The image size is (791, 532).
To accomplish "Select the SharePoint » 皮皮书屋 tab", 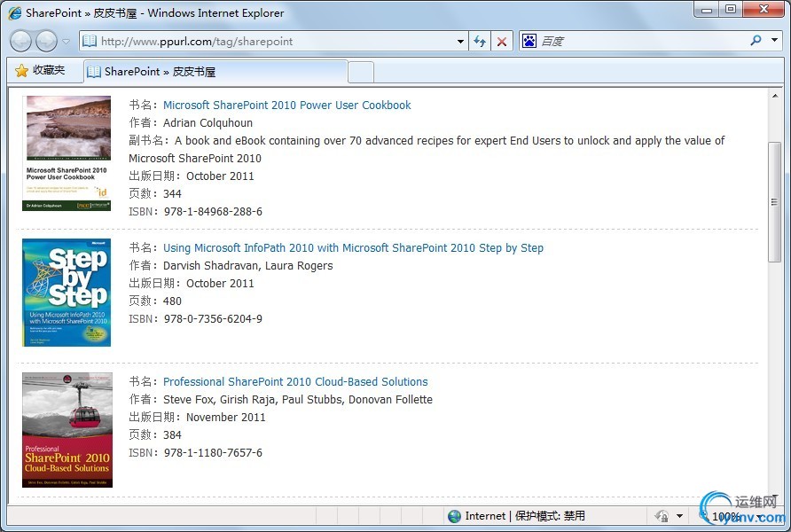I will point(215,72).
